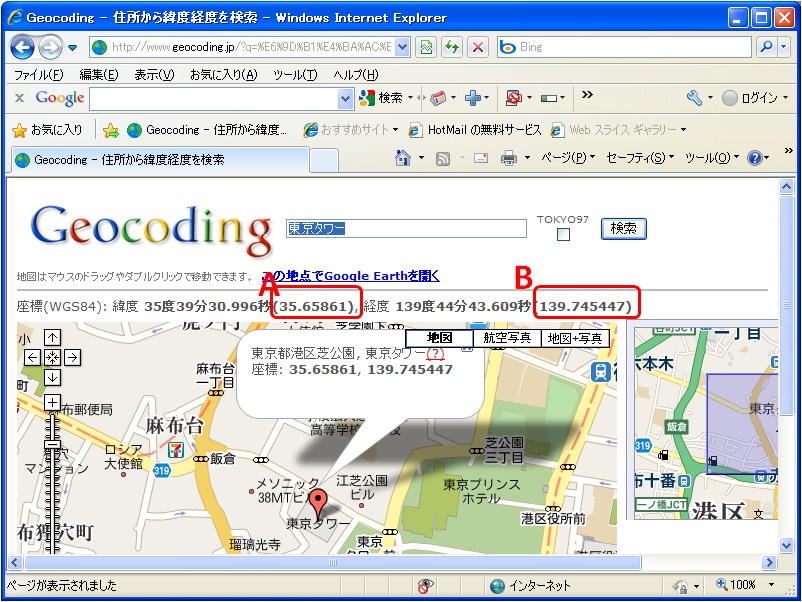Image resolution: width=802 pixels, height=602 pixels.
Task: Select the Geocoding browser tab
Action: coord(160,160)
